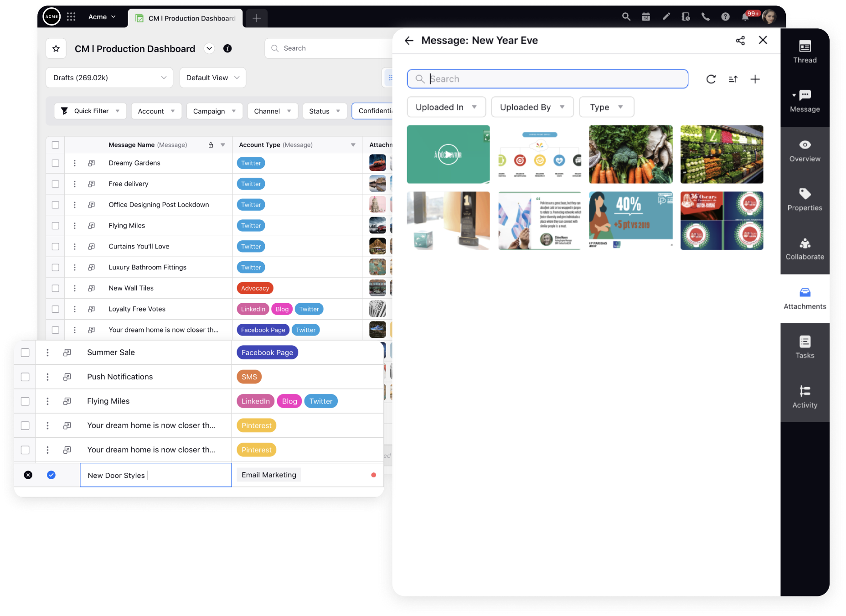Viewport: 846px width, 616px height.
Task: Open the Status filter dropdown
Action: pyautogui.click(x=325, y=111)
